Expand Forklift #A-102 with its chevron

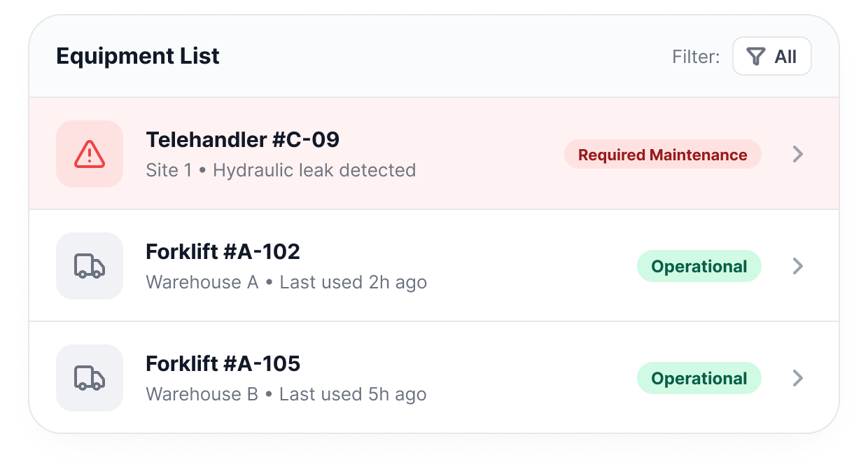coord(797,266)
